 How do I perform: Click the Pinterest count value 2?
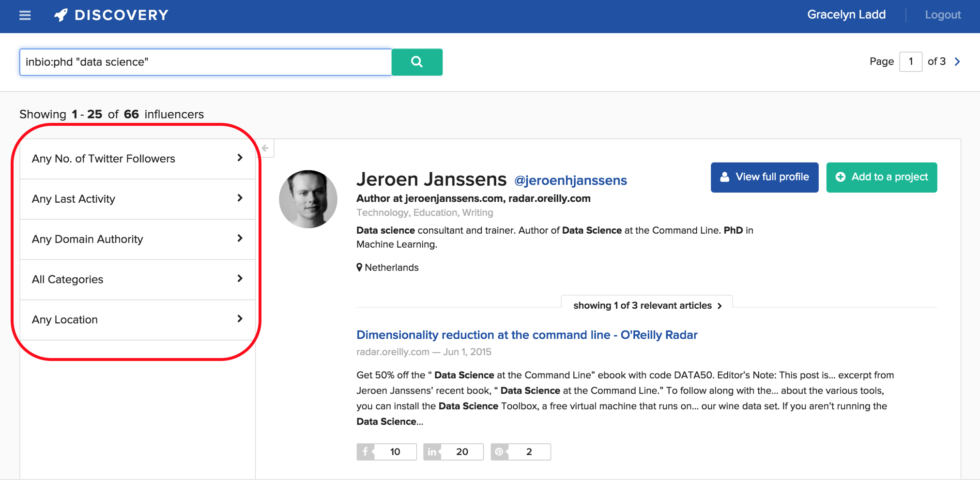tap(529, 451)
